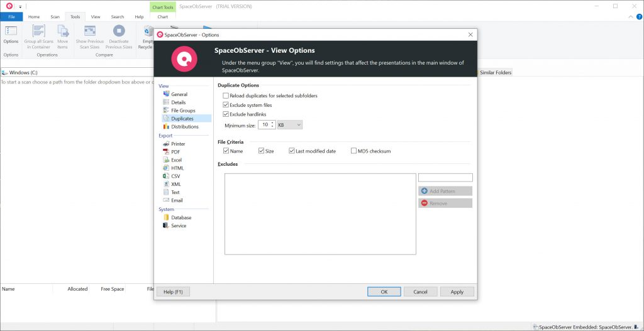Select Details in the options tree
The width and height of the screenshot is (644, 331).
pyautogui.click(x=178, y=102)
